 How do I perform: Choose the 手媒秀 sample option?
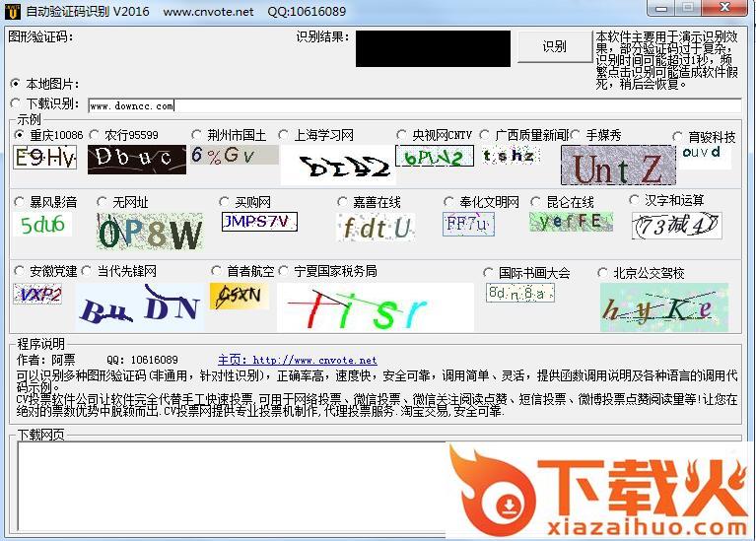(576, 135)
